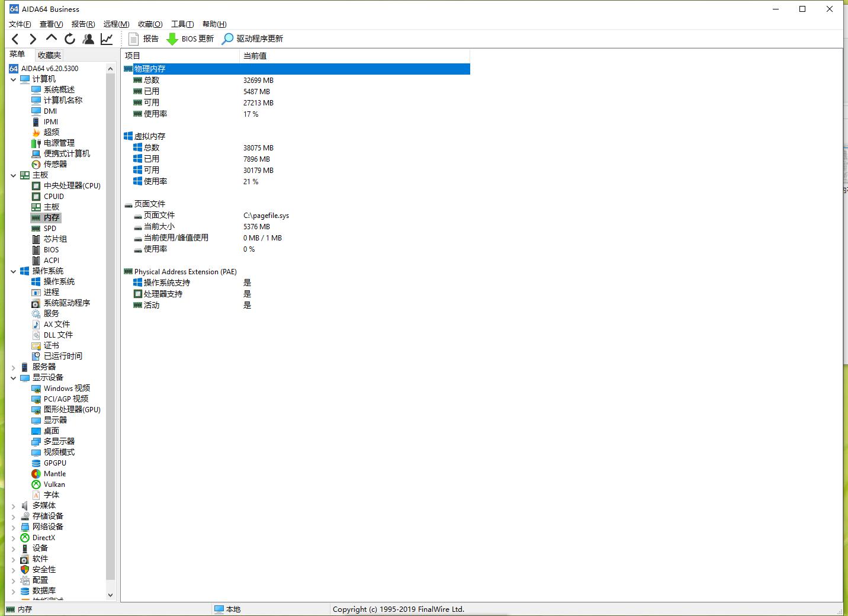Click the 传感器 gauge icon

coord(36,164)
